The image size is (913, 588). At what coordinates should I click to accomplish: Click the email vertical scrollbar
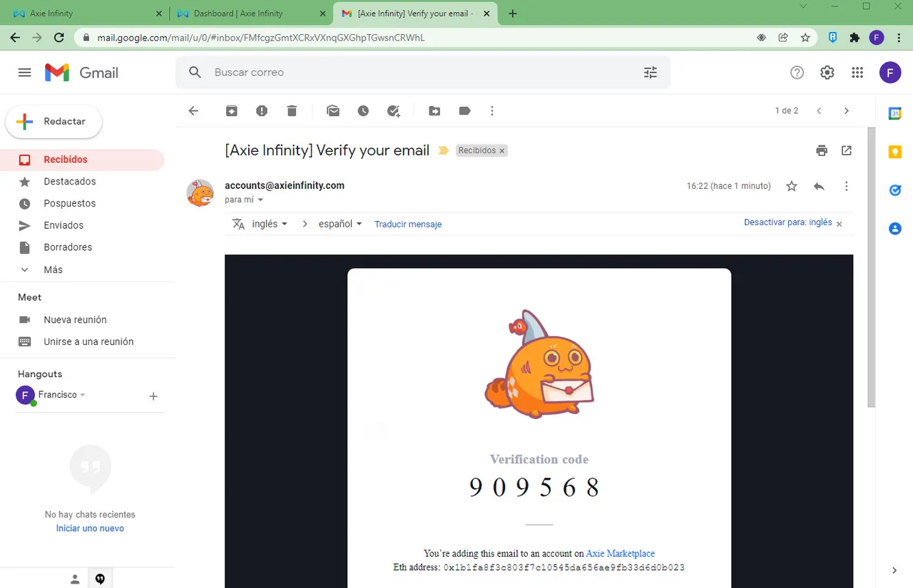(x=871, y=267)
